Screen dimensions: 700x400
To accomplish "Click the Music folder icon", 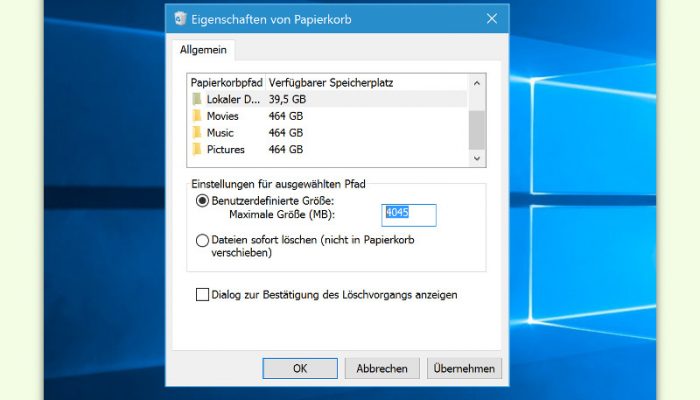I will pyautogui.click(x=197, y=133).
